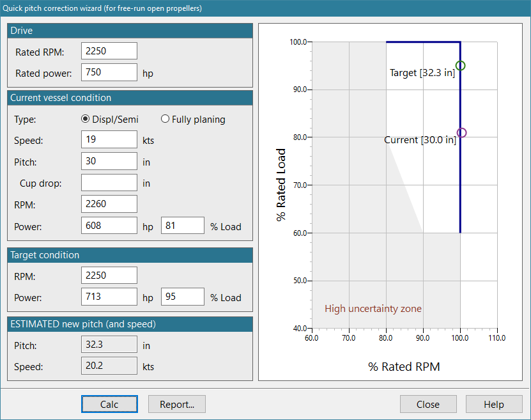Screen dimensions: 531x420
Task: Click the current vessel Speed field
Action: coord(109,140)
